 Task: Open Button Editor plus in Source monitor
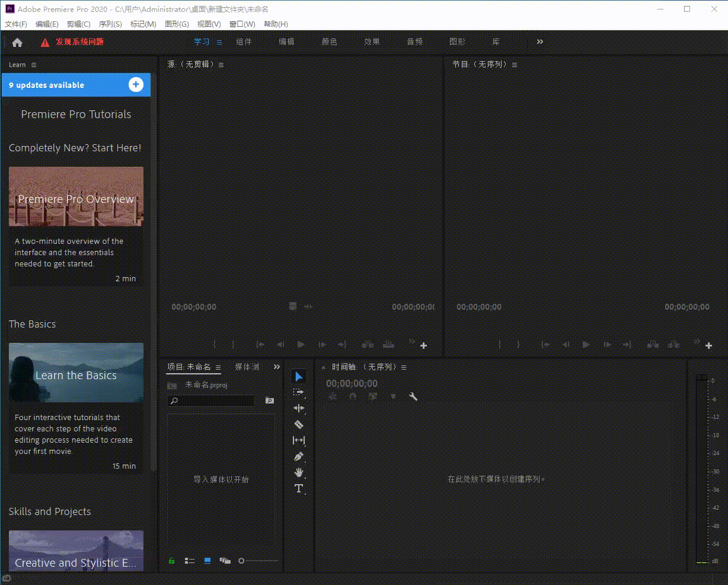click(x=423, y=345)
